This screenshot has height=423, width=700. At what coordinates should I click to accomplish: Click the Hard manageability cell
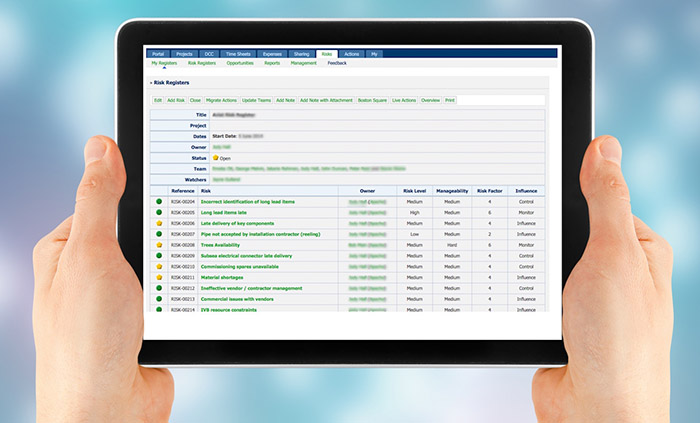point(452,245)
